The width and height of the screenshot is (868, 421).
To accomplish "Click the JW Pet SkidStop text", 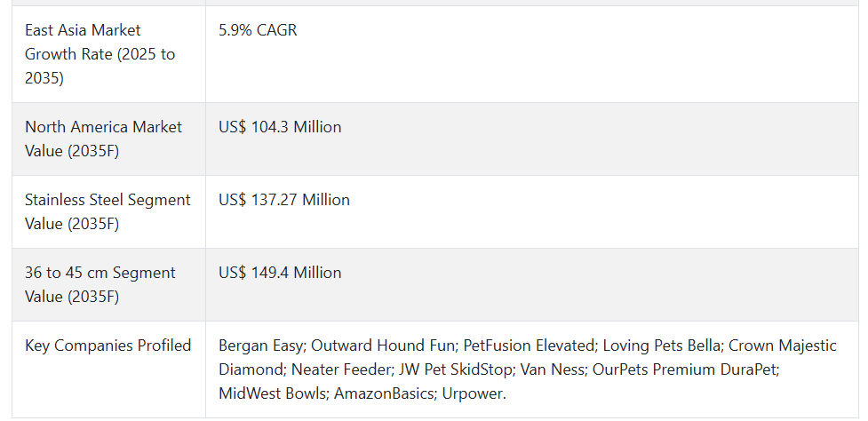I will 455,369.
